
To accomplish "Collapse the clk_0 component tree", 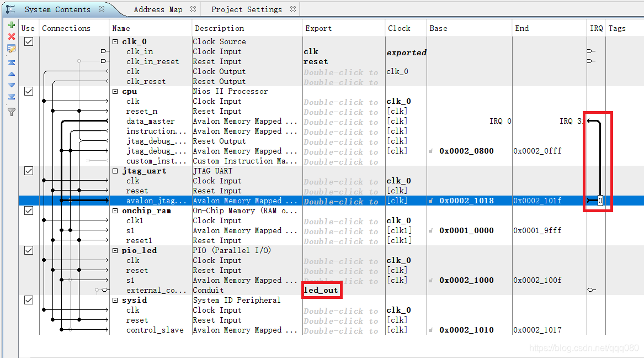I will (115, 41).
